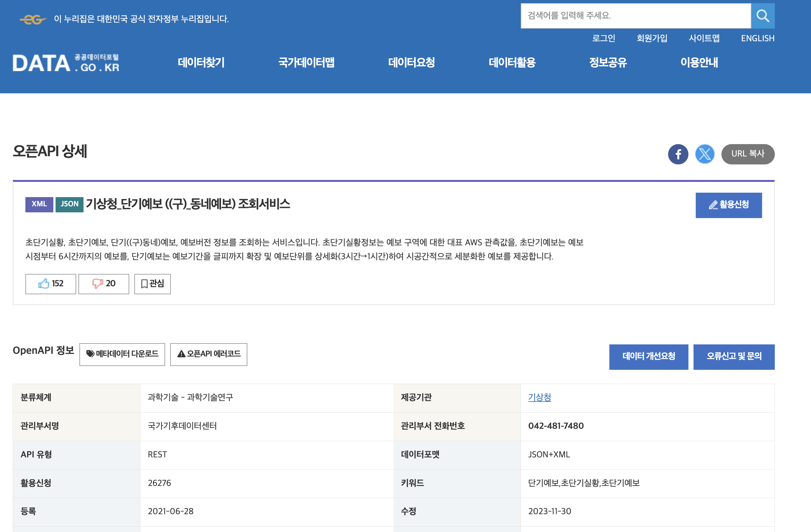Share page via Facebook icon
811x532 pixels.
[x=678, y=154]
